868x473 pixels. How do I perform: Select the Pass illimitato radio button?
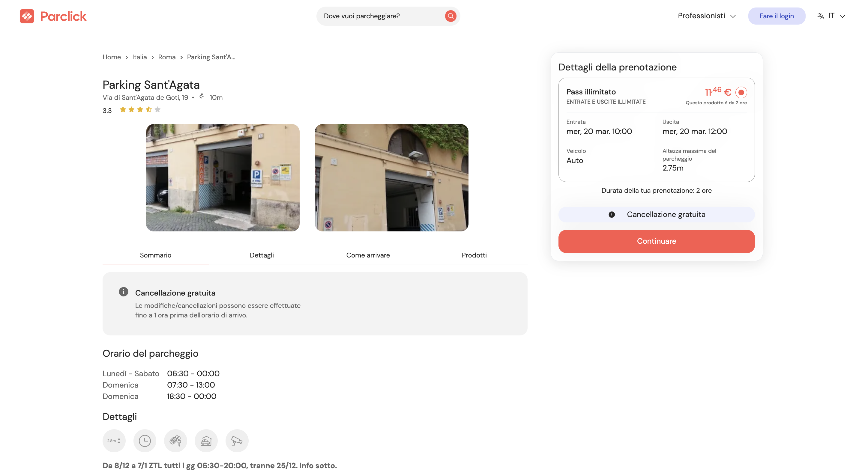coord(741,92)
